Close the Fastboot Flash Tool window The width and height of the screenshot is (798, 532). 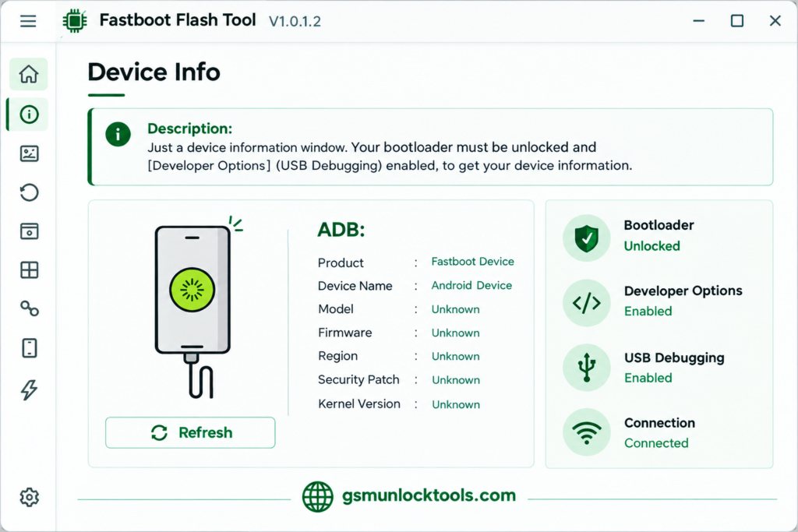[x=775, y=21]
